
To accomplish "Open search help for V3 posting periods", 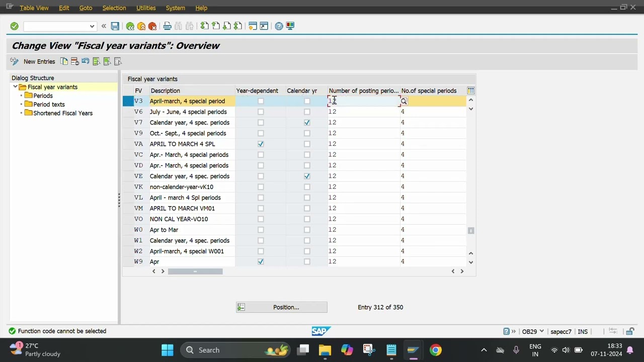I will pos(404,101).
